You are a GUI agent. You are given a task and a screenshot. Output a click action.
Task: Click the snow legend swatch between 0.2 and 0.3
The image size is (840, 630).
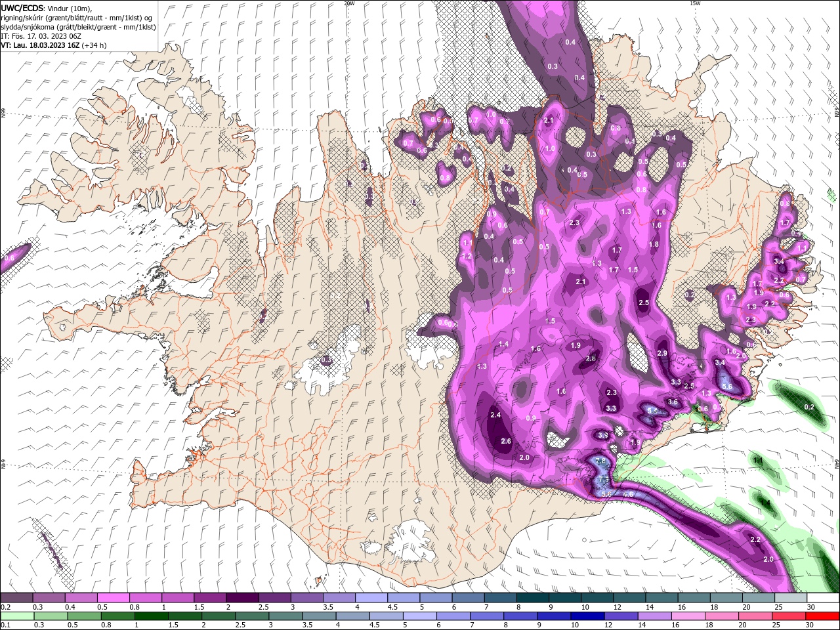[16, 598]
